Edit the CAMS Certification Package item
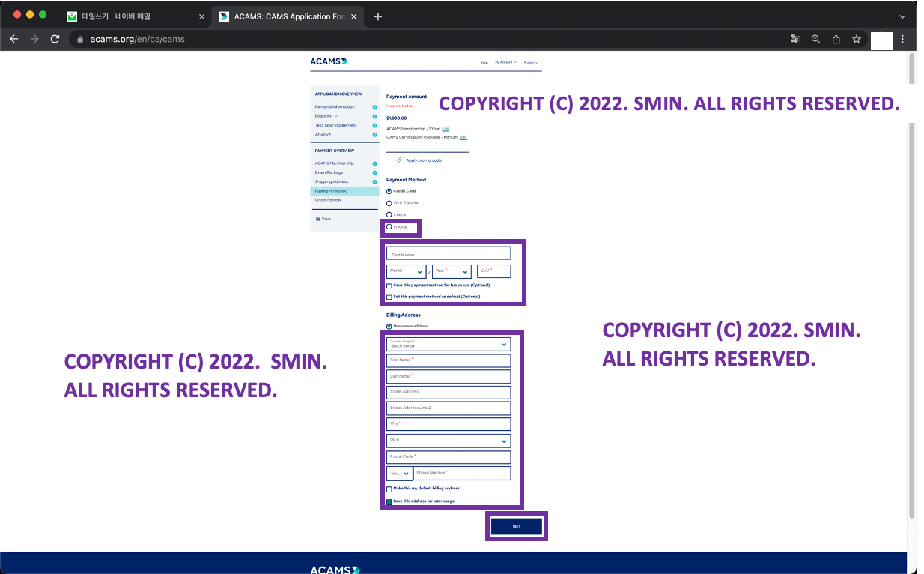Image resolution: width=924 pixels, height=574 pixels. [463, 137]
